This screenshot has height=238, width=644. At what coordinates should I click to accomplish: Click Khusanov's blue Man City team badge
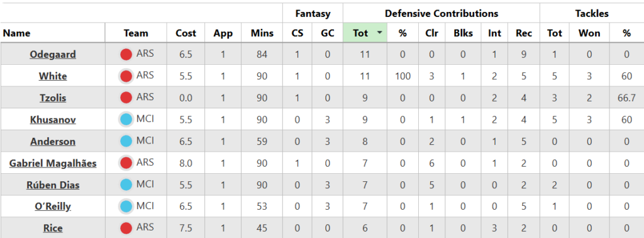[x=126, y=120]
